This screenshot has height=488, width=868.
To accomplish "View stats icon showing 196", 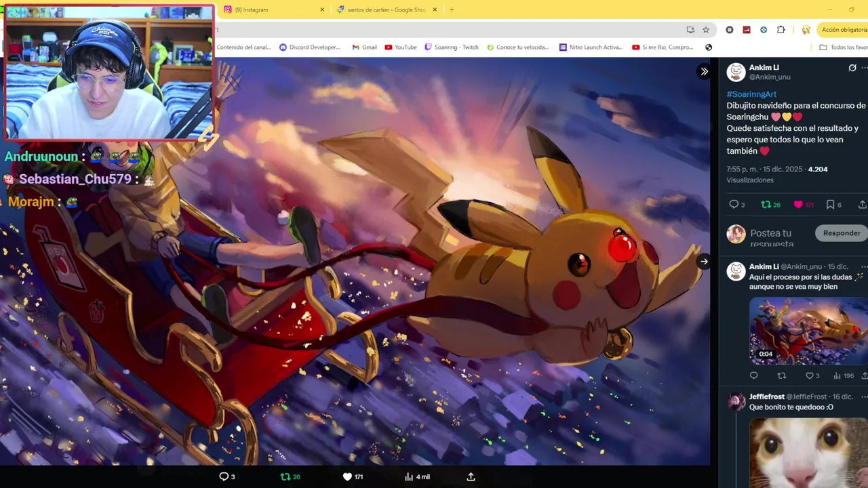I will click(844, 375).
